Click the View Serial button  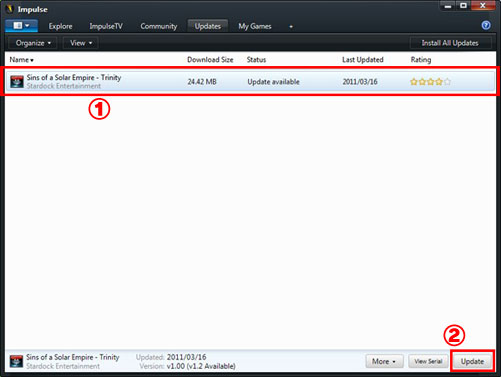pyautogui.click(x=428, y=361)
